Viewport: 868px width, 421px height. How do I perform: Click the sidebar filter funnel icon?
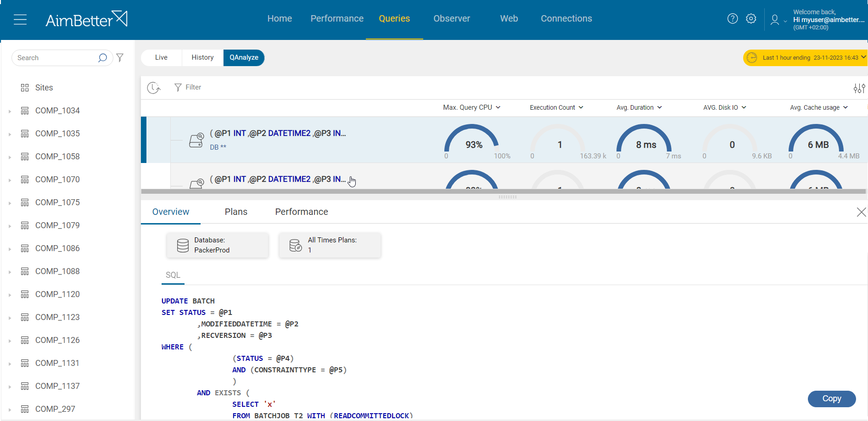[x=120, y=58]
